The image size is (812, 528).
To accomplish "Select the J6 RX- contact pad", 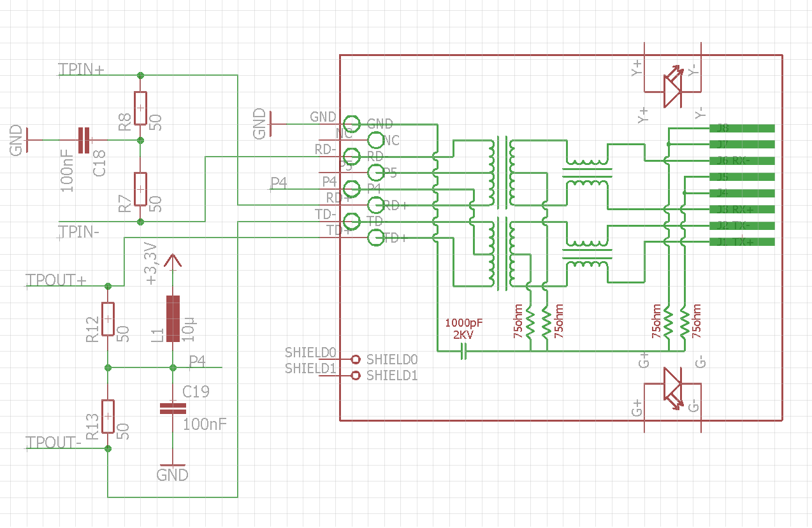I will click(x=742, y=161).
